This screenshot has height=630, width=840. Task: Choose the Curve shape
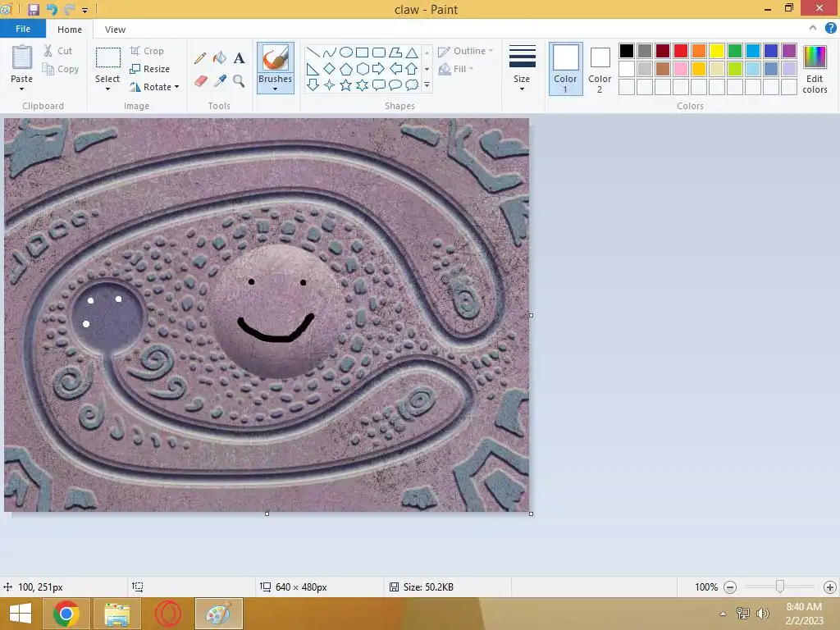coord(330,52)
